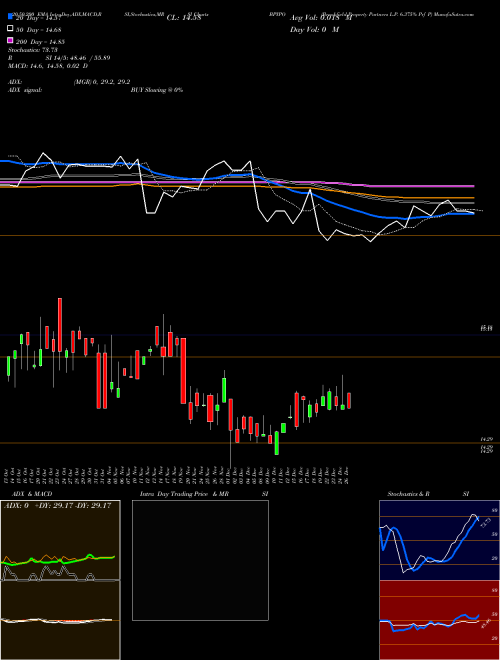Screen dimensions: 500x660
Task: Click the 'BUY Slowing @ 0%' signal text
Action: [157, 90]
